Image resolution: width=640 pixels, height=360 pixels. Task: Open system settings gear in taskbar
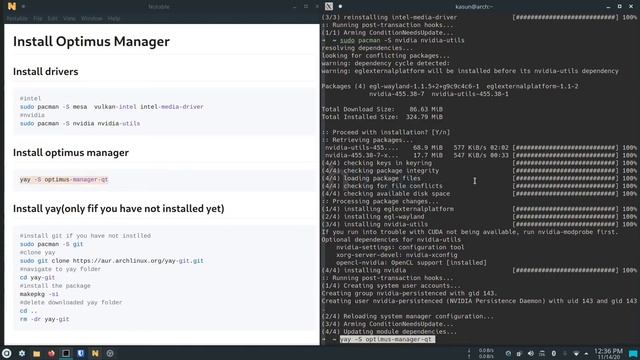(x=22, y=353)
